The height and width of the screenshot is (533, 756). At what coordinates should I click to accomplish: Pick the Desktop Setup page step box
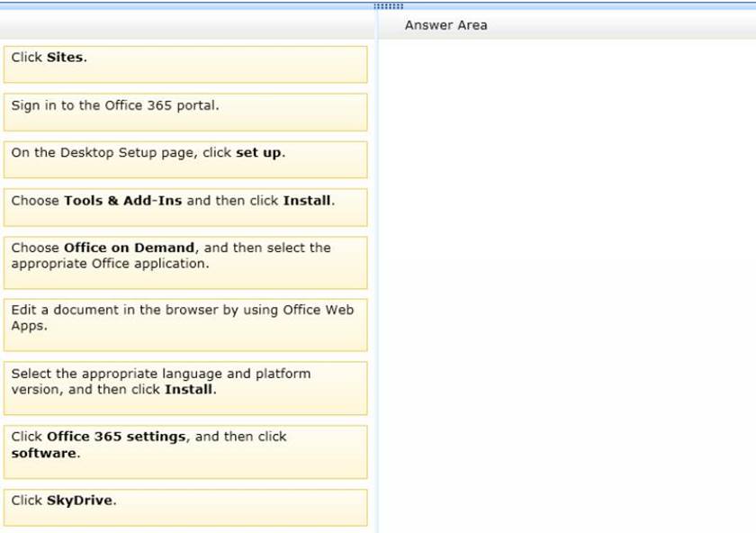click(x=184, y=159)
